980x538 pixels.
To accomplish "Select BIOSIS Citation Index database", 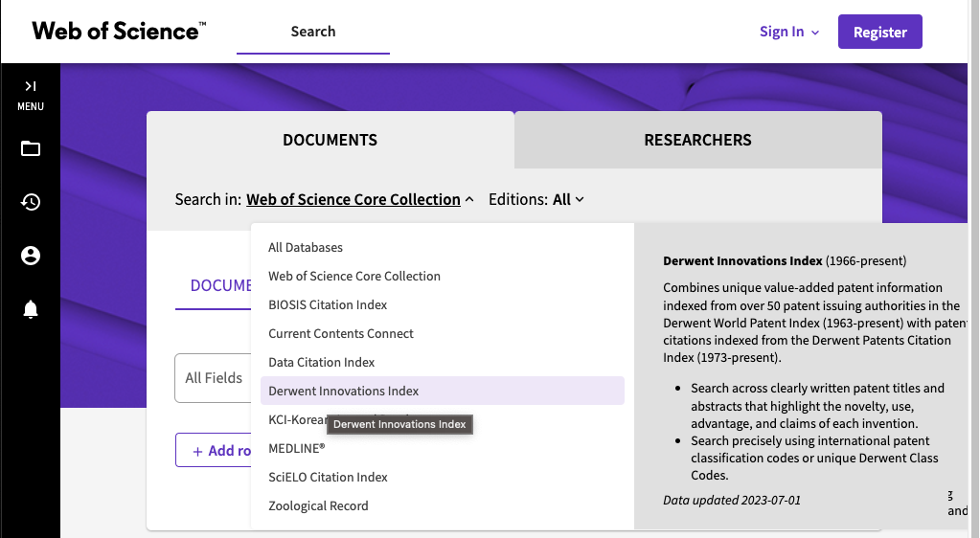I will point(328,304).
